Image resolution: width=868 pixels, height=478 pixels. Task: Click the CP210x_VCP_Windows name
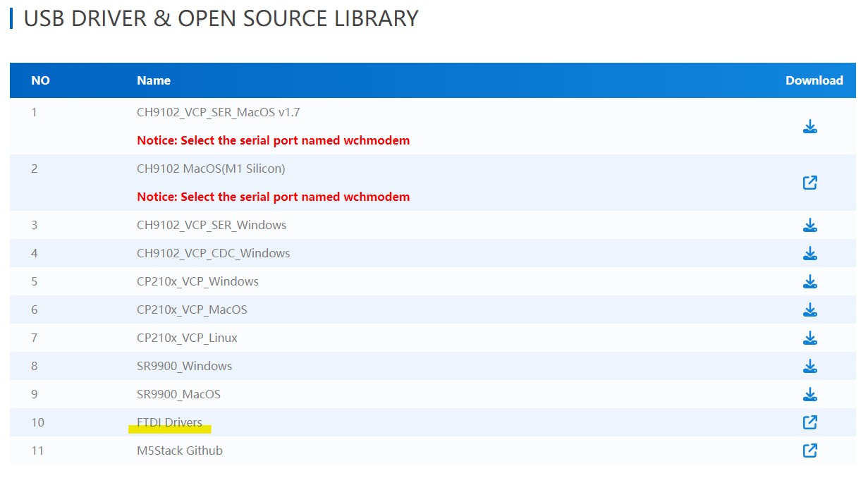pos(197,281)
